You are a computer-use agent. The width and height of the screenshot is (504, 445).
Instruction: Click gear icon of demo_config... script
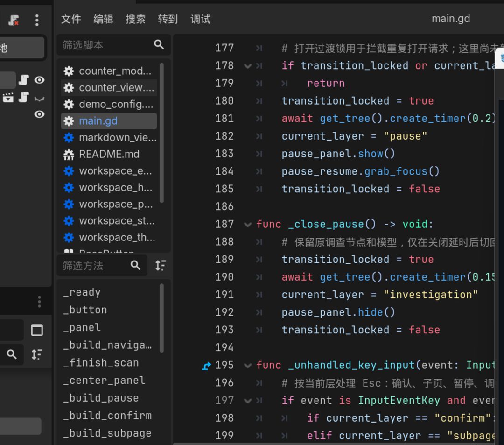click(69, 104)
